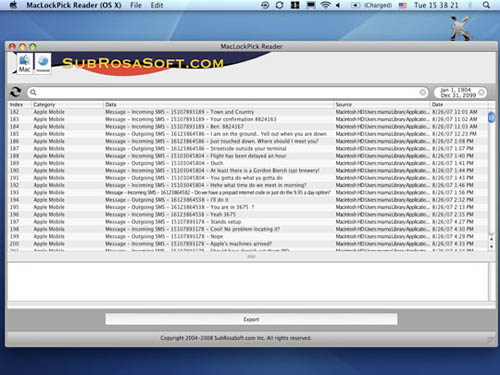Click date cell 8/26/07 11:01 AM
The image size is (500, 375).
click(455, 112)
